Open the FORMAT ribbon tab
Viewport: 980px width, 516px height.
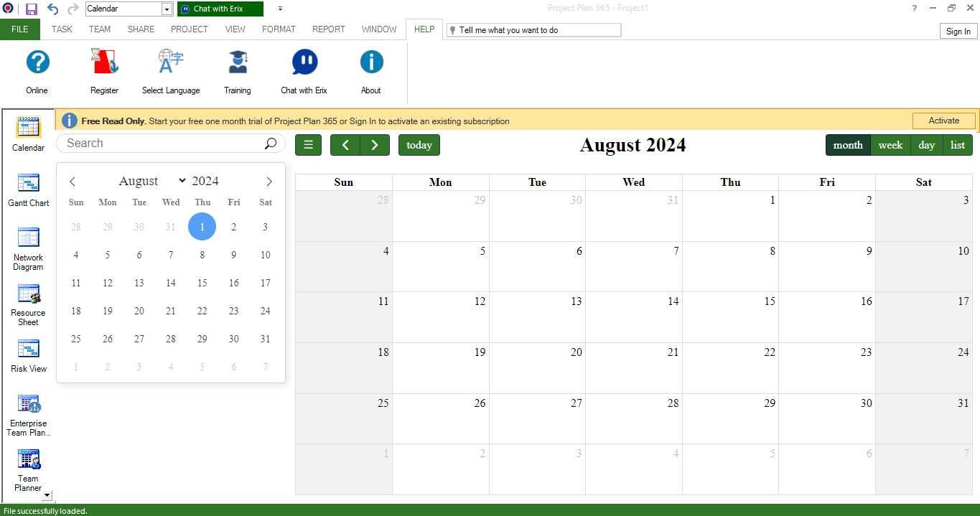279,29
